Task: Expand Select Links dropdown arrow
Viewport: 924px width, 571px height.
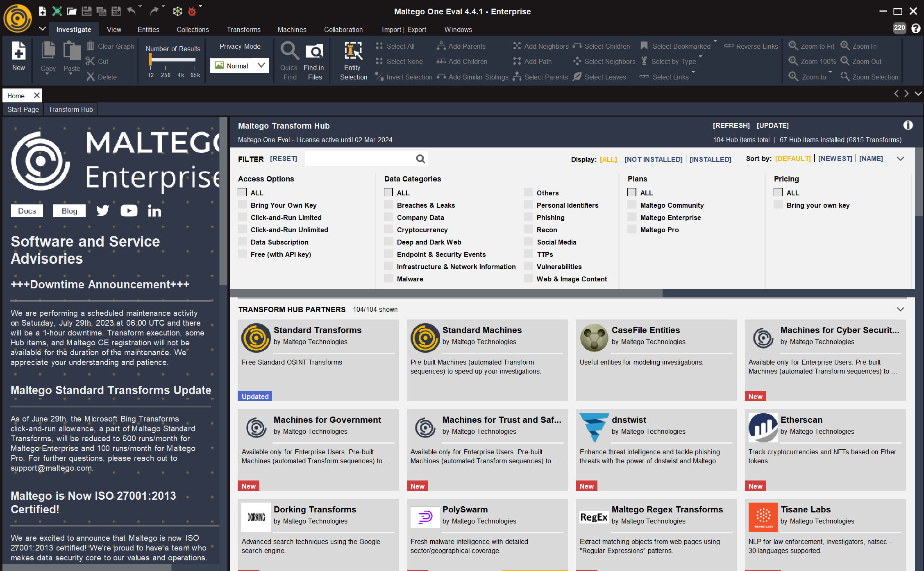Action: (693, 72)
